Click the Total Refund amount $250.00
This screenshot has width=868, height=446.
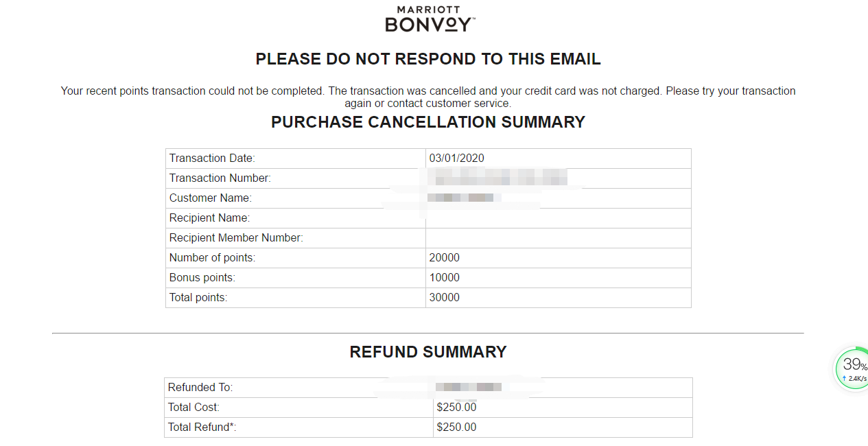[x=456, y=427]
